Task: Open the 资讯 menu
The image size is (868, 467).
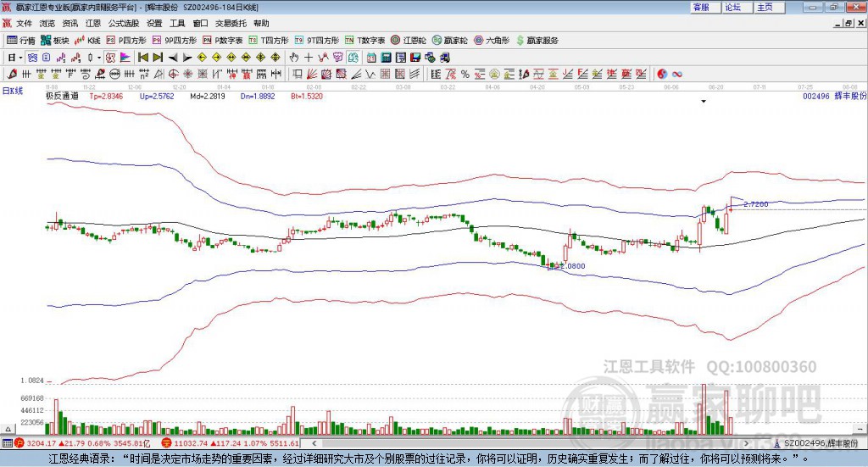Action: pyautogui.click(x=70, y=23)
